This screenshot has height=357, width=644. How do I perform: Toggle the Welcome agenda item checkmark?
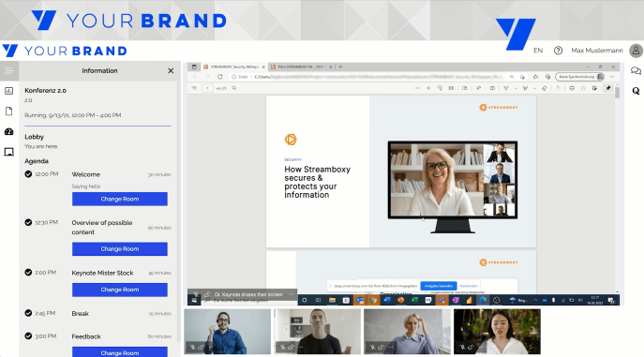point(28,174)
